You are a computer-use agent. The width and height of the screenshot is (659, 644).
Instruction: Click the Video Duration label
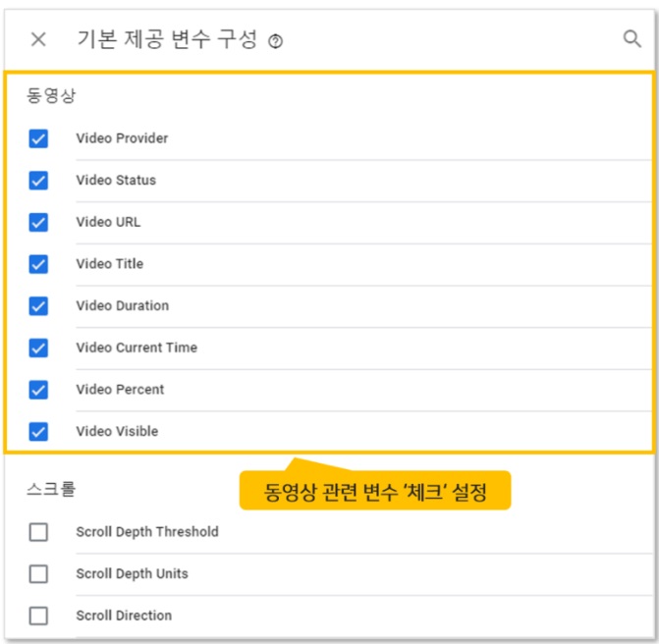coord(123,305)
